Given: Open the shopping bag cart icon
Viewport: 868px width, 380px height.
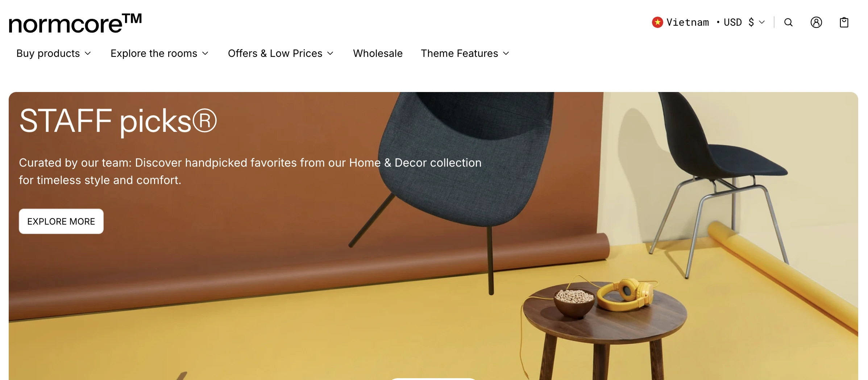Looking at the screenshot, I should [x=844, y=22].
